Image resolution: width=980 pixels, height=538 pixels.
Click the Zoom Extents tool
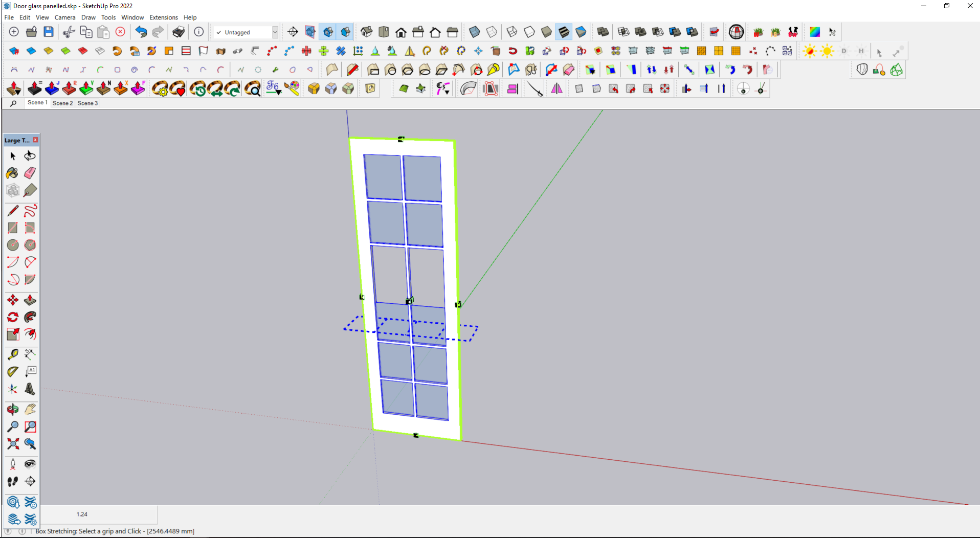tap(13, 443)
